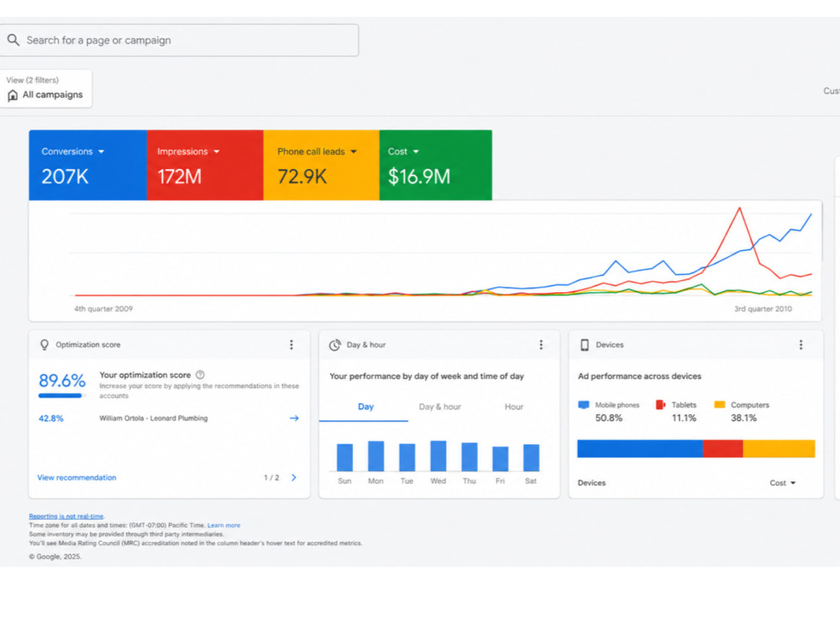Click the View recommendation link

click(76, 477)
